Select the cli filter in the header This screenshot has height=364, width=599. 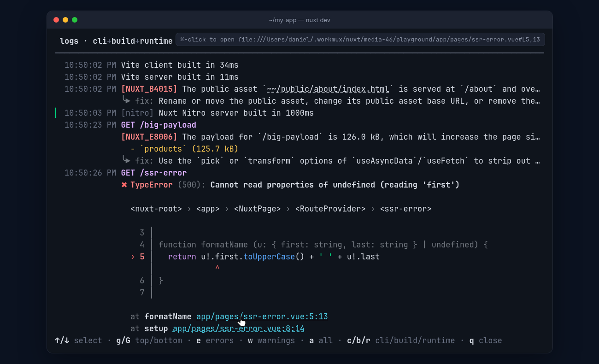point(100,41)
